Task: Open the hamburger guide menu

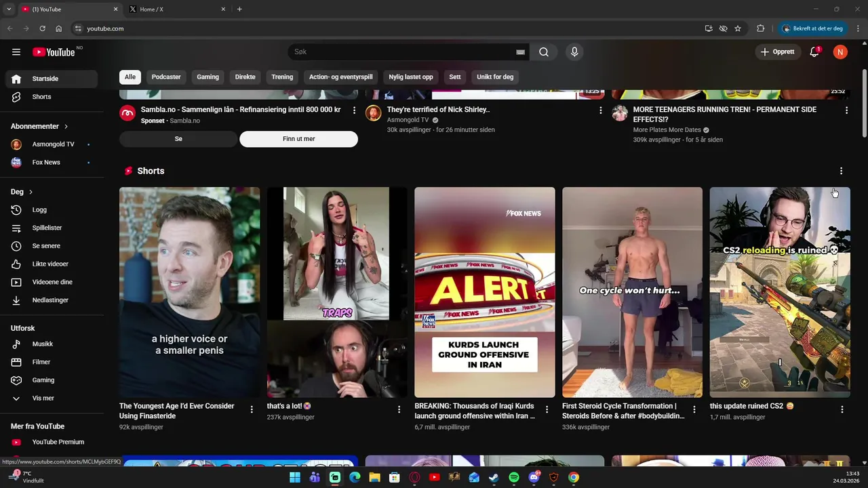Action: coord(16,52)
